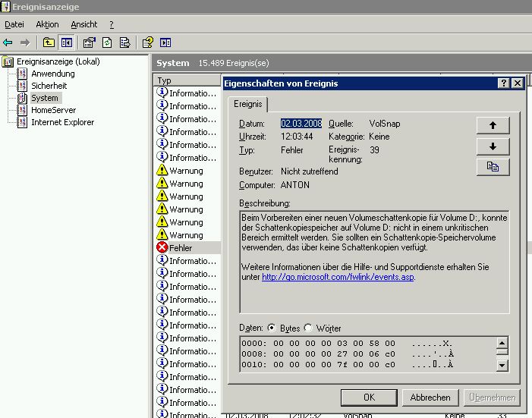Toggle the console tree show/hide icon
The height and width of the screenshot is (418, 532).
pos(67,42)
